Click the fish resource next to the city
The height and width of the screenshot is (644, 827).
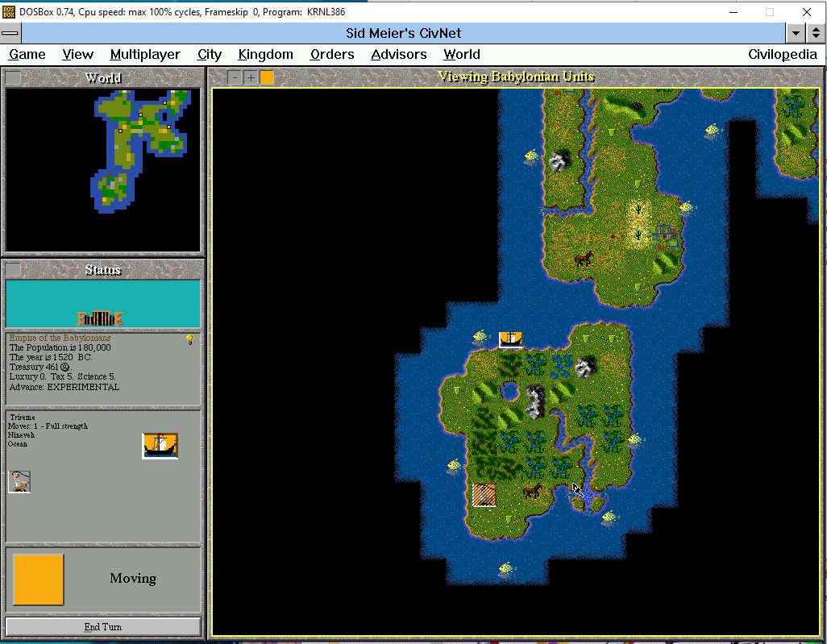click(688, 207)
